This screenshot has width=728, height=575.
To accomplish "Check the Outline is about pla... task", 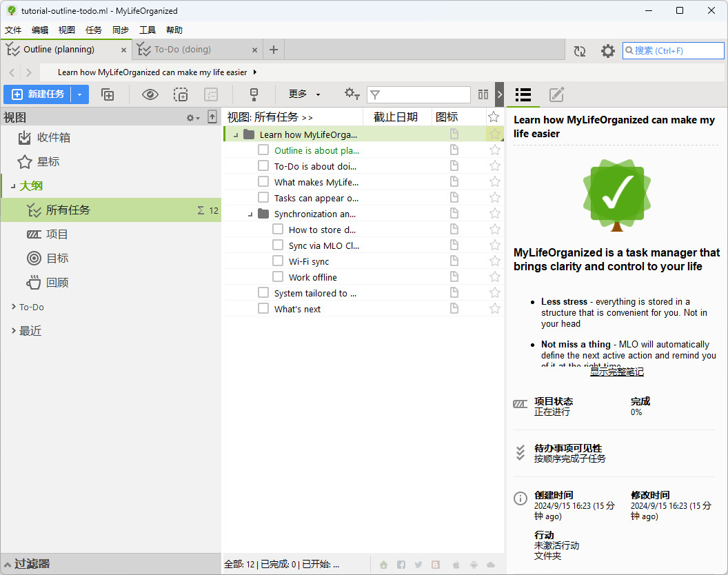I will (263, 150).
